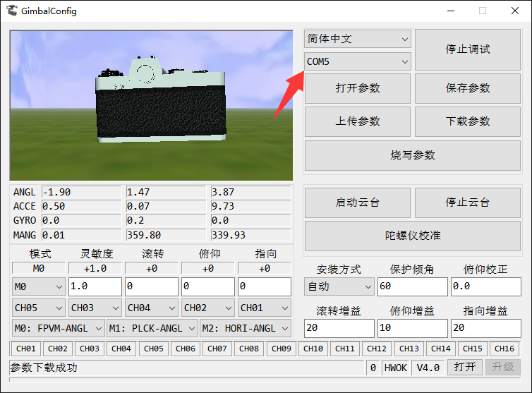Viewport: 532px width, 393px height.
Task: Click the 俯仰 input field showing 0
Action: pos(208,286)
